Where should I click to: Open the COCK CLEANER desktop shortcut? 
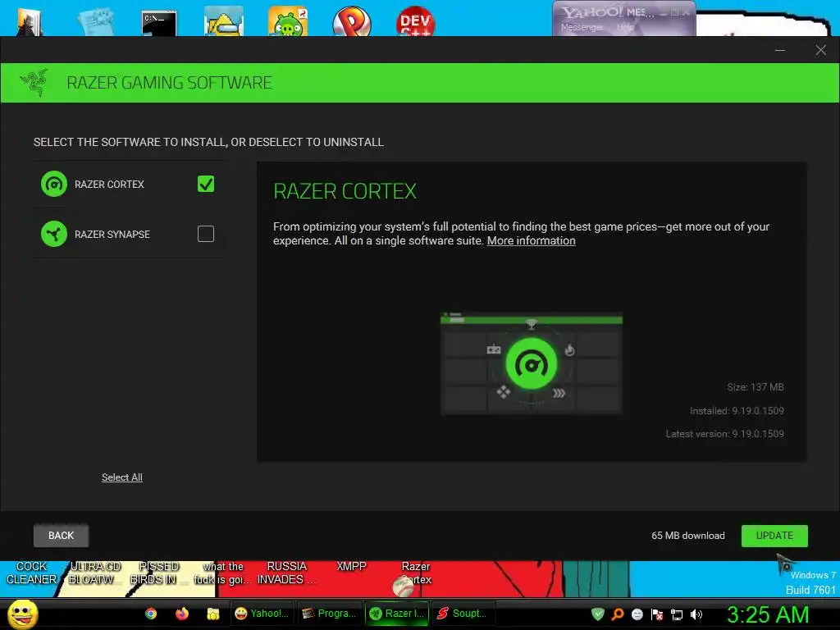point(31,573)
